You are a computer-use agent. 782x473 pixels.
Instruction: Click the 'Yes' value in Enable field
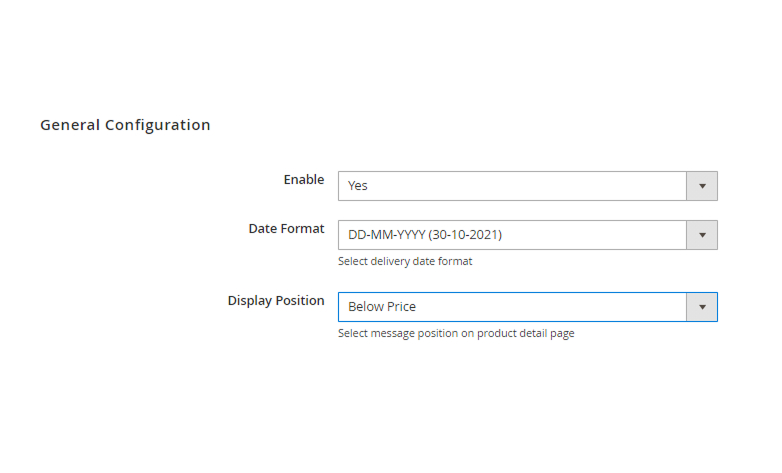358,186
